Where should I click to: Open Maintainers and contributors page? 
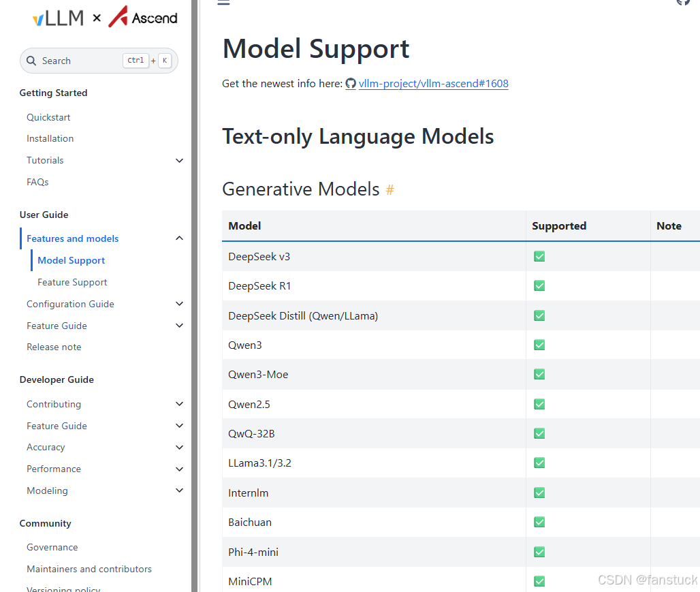89,570
